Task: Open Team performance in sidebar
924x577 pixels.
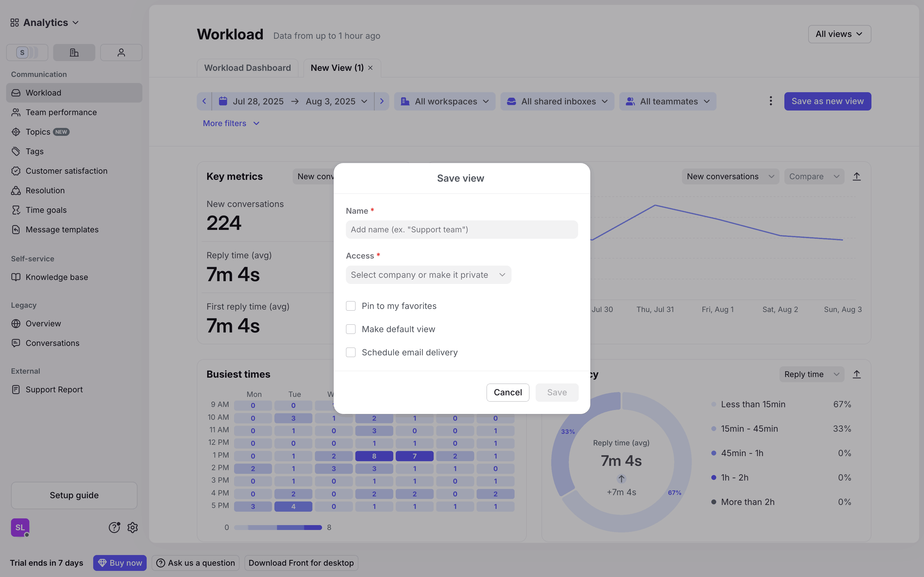Action: pyautogui.click(x=61, y=112)
